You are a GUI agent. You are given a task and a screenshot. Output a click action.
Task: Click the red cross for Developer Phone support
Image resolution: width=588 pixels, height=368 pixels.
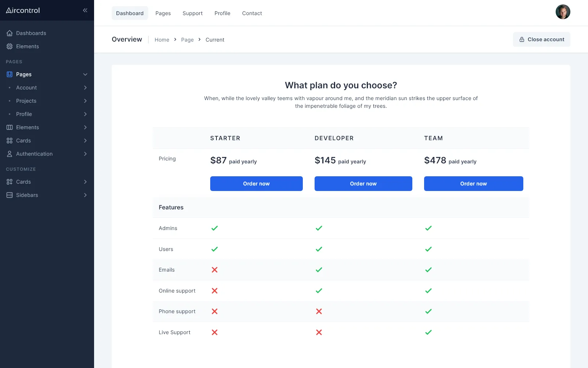click(319, 311)
